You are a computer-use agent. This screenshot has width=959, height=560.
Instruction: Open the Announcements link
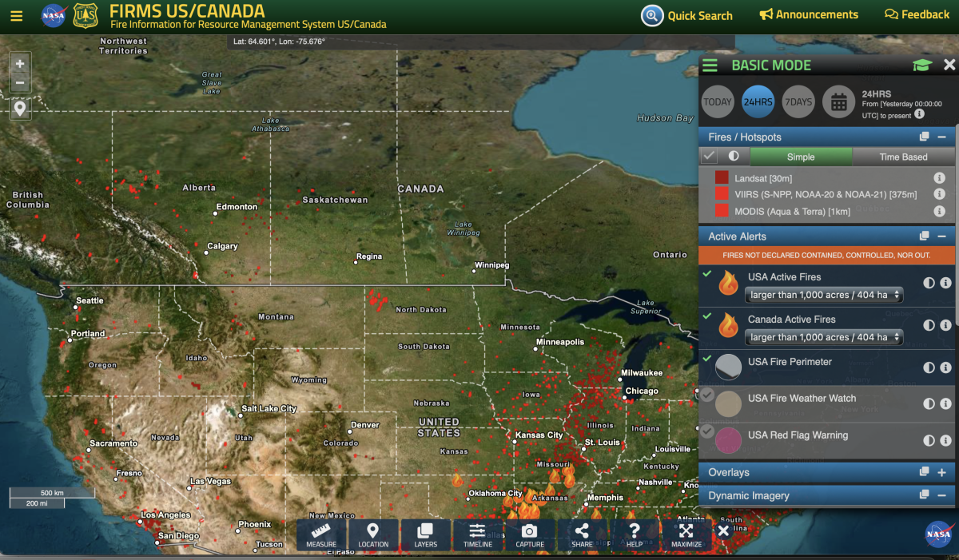(x=809, y=15)
